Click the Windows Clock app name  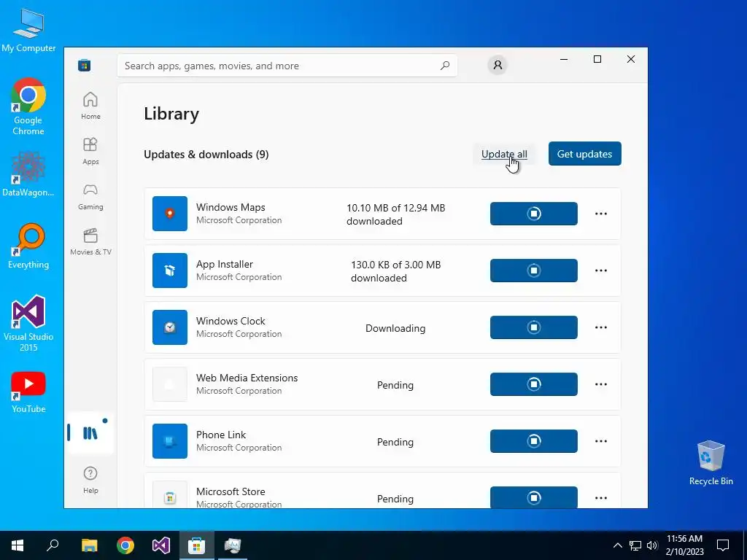[x=231, y=321]
